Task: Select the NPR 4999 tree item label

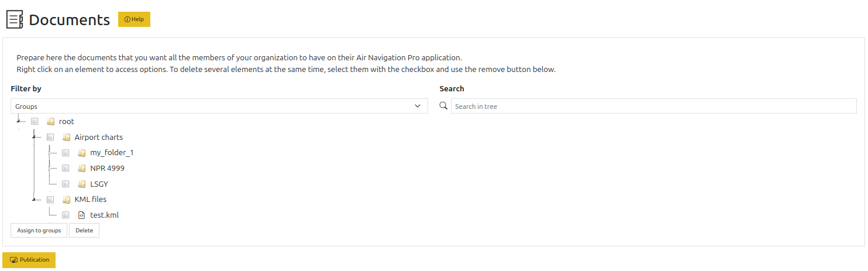Action: click(107, 169)
